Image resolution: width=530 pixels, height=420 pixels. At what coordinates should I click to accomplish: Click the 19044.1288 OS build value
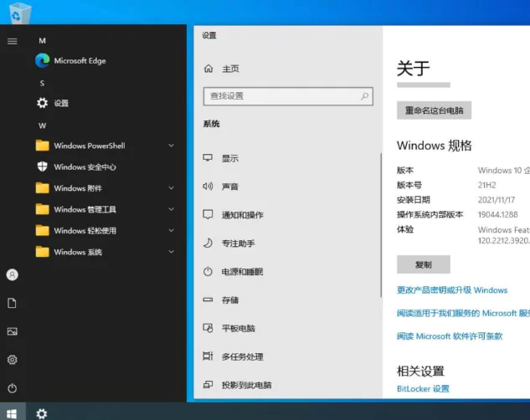click(497, 215)
